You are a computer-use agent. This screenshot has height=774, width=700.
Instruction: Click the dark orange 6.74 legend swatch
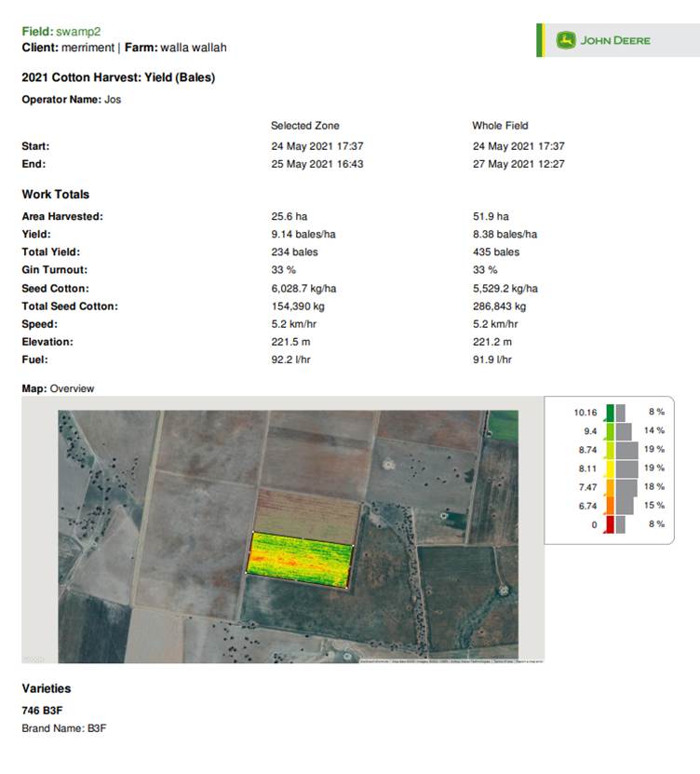point(610,506)
